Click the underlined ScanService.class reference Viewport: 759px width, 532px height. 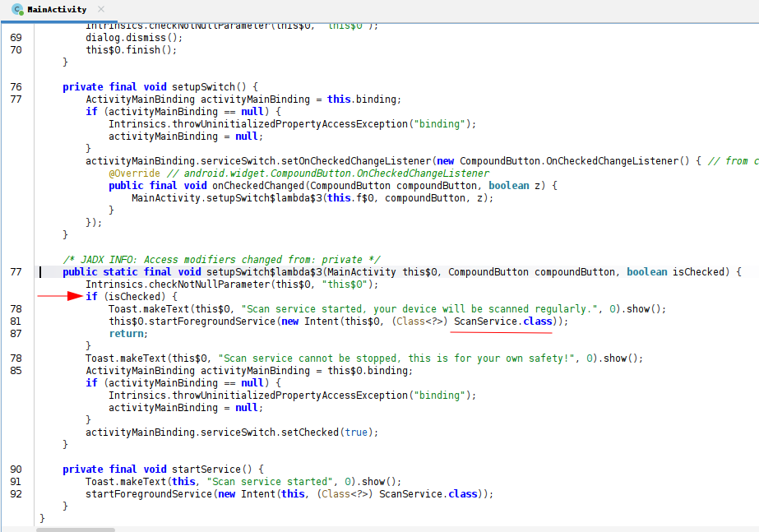[x=502, y=322]
